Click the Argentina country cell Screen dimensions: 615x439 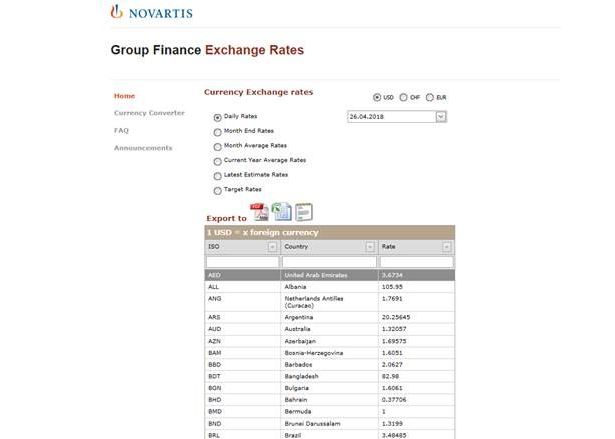pos(329,317)
